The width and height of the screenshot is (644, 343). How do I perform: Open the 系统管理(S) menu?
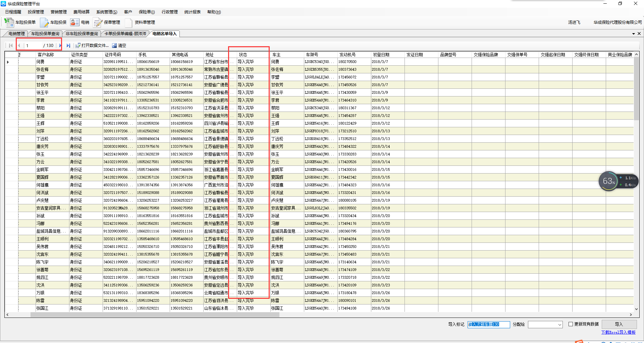pos(107,12)
